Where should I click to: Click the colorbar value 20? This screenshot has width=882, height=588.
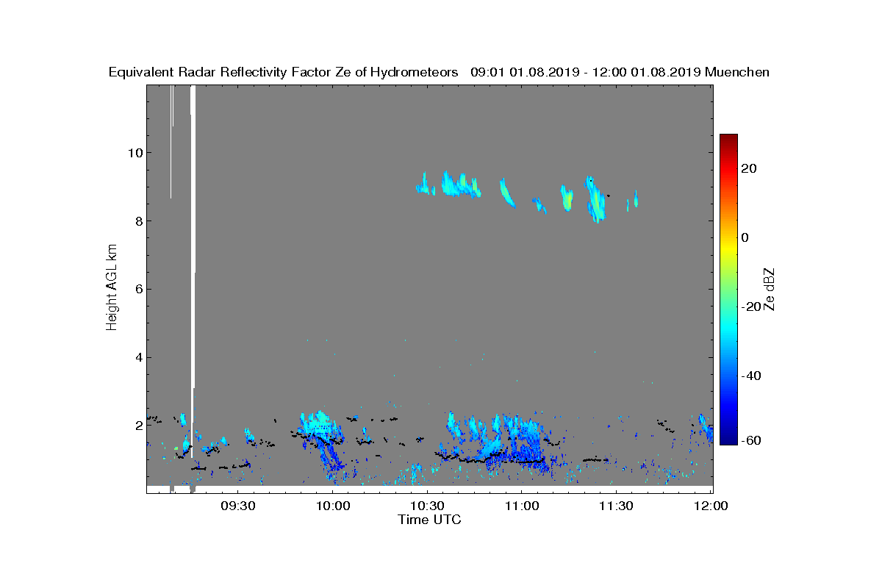click(x=750, y=168)
